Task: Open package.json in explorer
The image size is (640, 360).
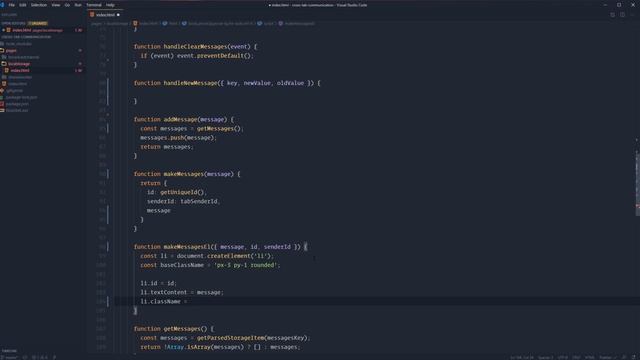Action: click(x=17, y=104)
